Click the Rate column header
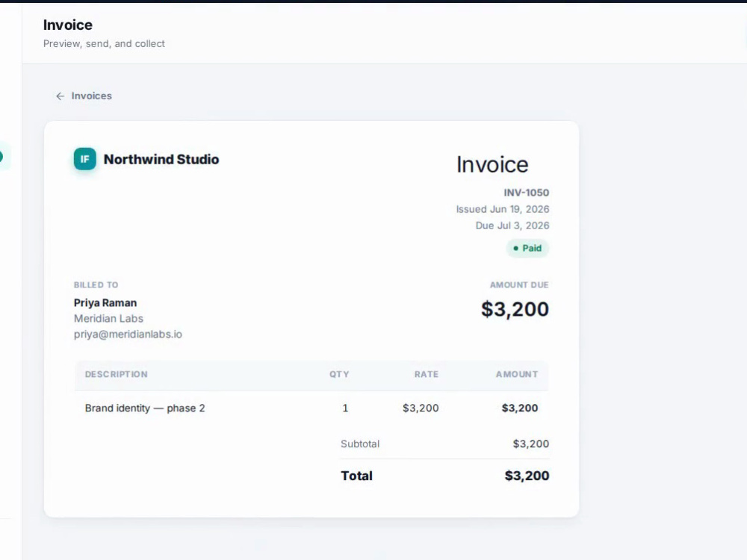Screen dimensions: 747x560 (427, 374)
